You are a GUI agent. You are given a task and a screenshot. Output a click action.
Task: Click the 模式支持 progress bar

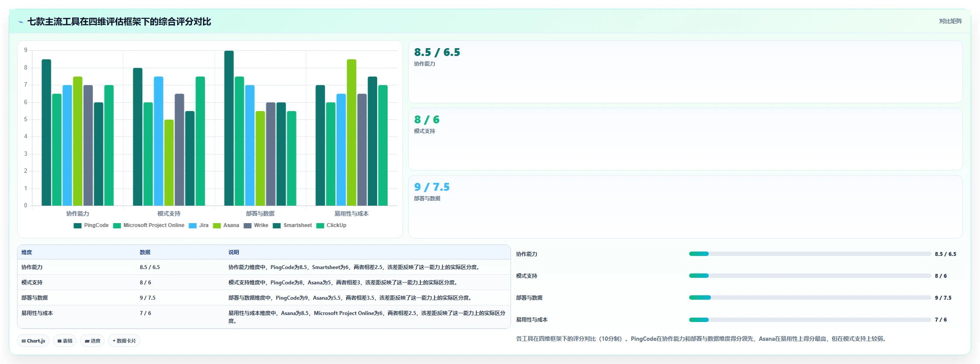pos(810,276)
